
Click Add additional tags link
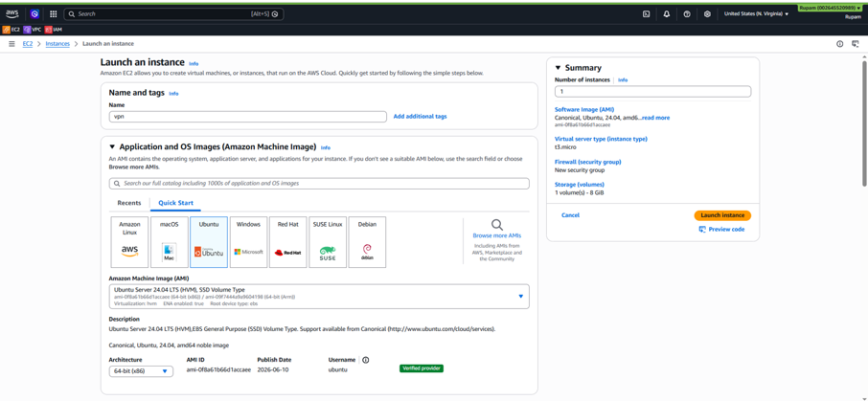421,117
